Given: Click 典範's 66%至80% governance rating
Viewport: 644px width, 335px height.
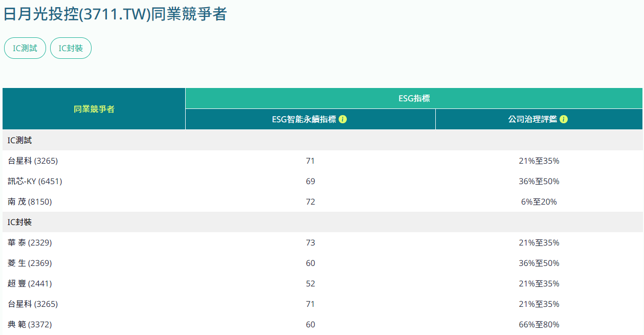Looking at the screenshot, I should point(539,324).
